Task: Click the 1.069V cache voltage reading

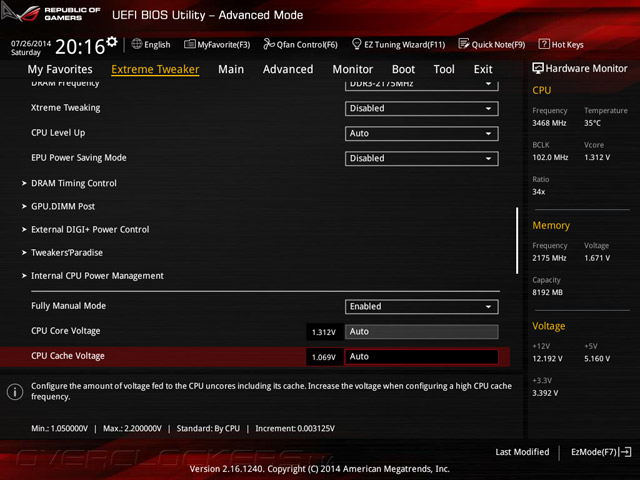Action: (x=324, y=357)
